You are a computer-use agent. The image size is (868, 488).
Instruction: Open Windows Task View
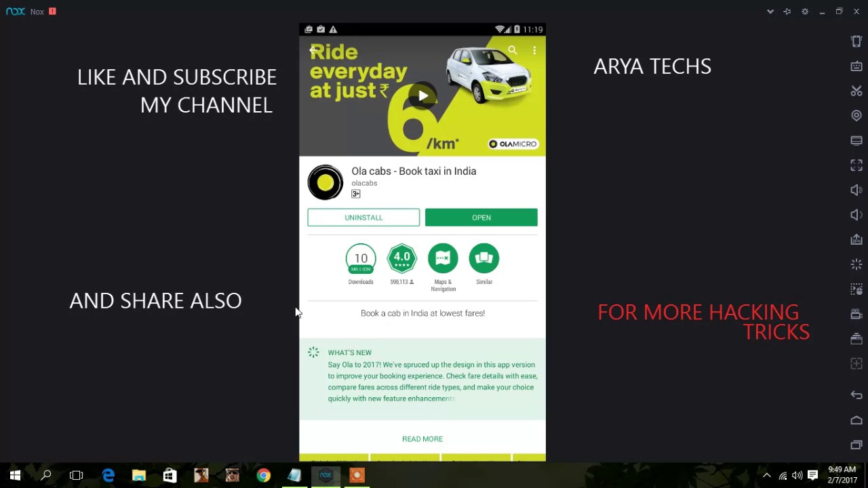tap(76, 476)
